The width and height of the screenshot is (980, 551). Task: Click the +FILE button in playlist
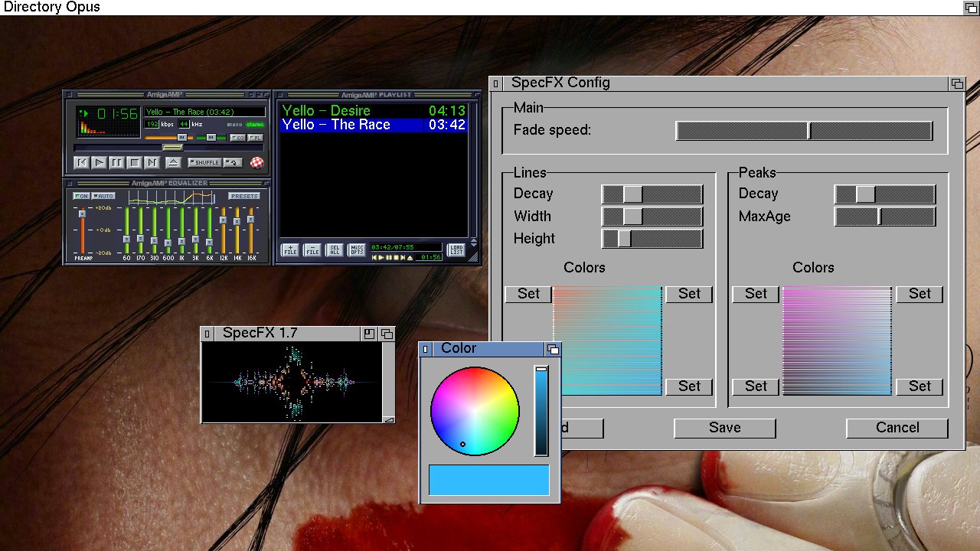[291, 249]
